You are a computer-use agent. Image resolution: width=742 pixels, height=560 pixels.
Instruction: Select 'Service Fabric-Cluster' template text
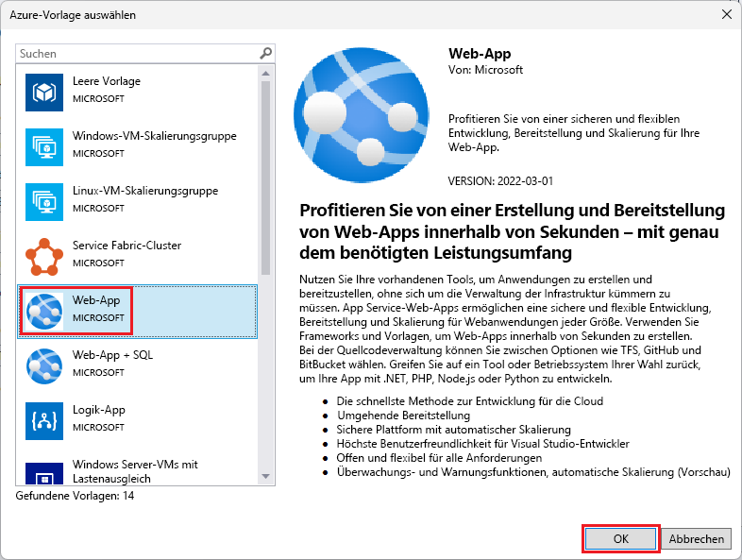[126, 246]
